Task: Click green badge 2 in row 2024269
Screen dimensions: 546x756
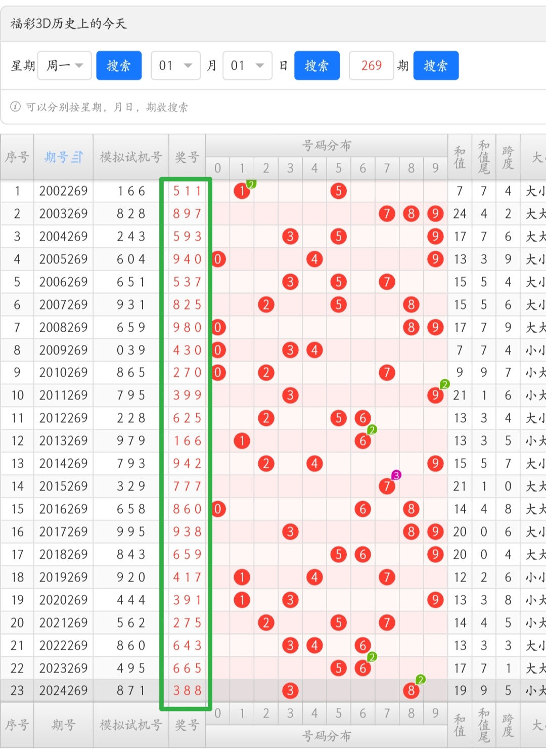Action: (x=421, y=680)
